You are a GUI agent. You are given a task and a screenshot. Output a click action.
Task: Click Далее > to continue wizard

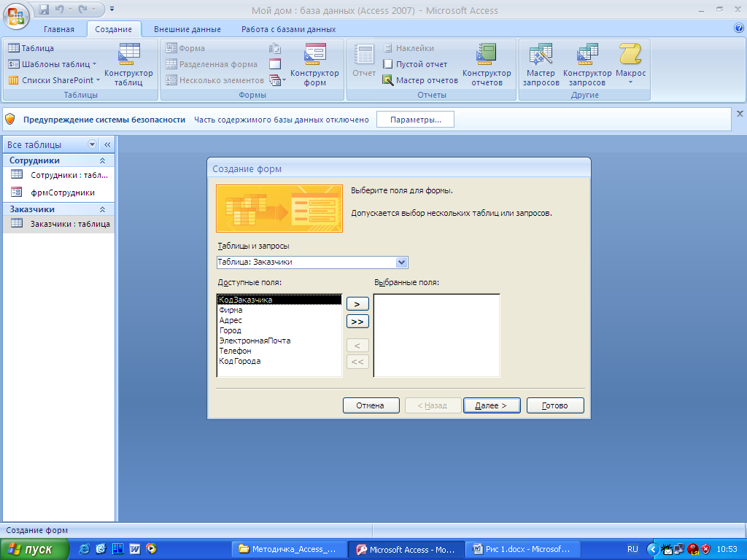tap(492, 405)
